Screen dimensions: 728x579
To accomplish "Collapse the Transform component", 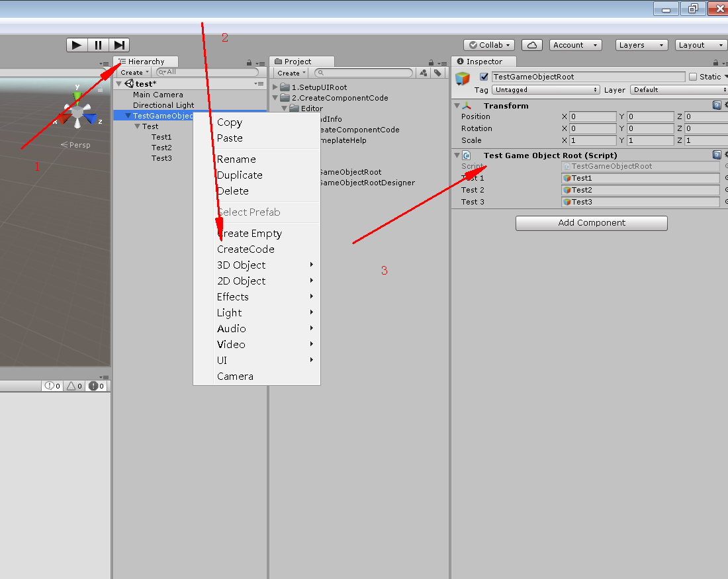I will (x=457, y=106).
